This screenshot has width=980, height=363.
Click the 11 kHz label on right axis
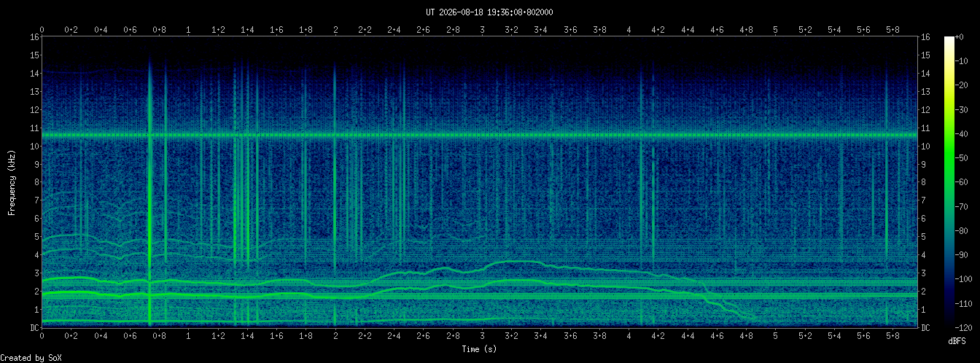tap(926, 128)
